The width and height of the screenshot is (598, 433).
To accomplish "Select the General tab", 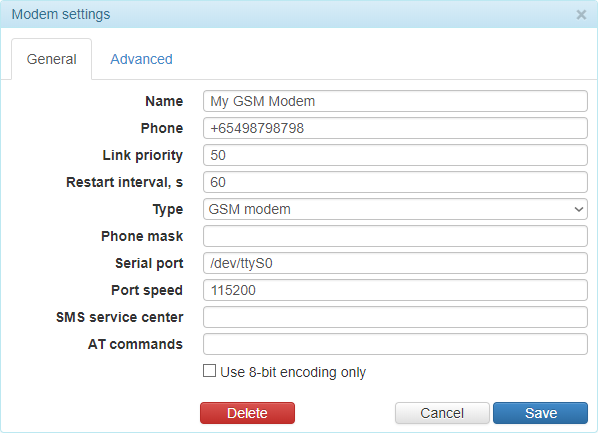I will pyautogui.click(x=51, y=59).
